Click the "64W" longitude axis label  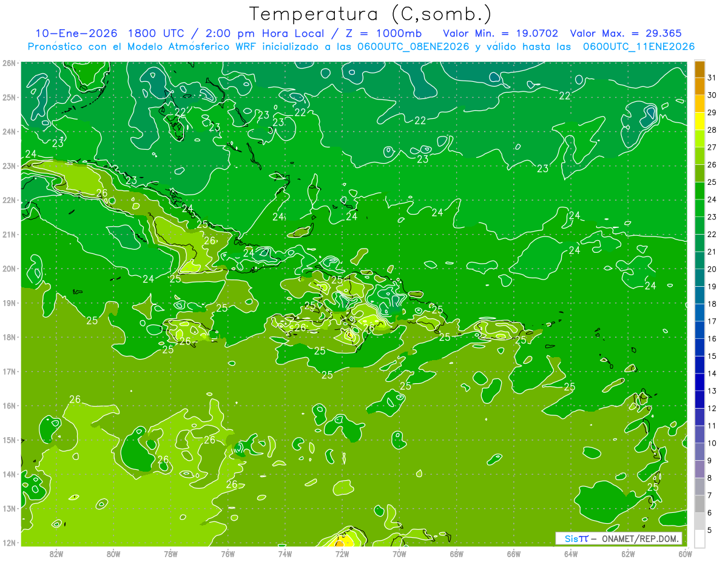[x=571, y=553]
